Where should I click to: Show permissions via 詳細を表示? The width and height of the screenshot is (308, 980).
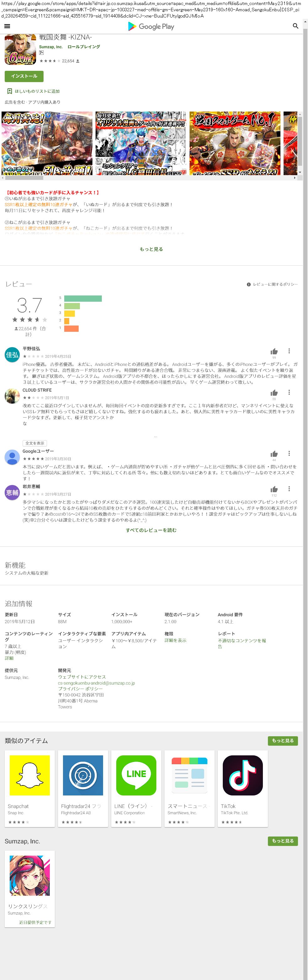pos(175,640)
